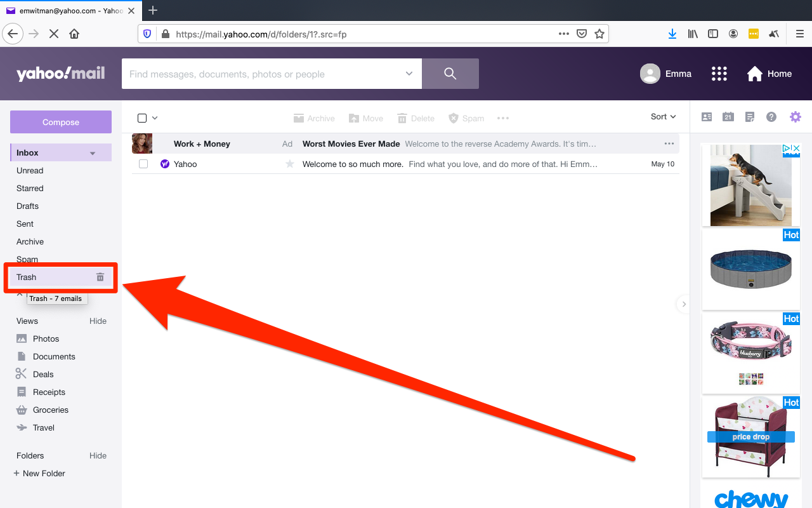Open the Emma profile avatar

pyautogui.click(x=650, y=74)
